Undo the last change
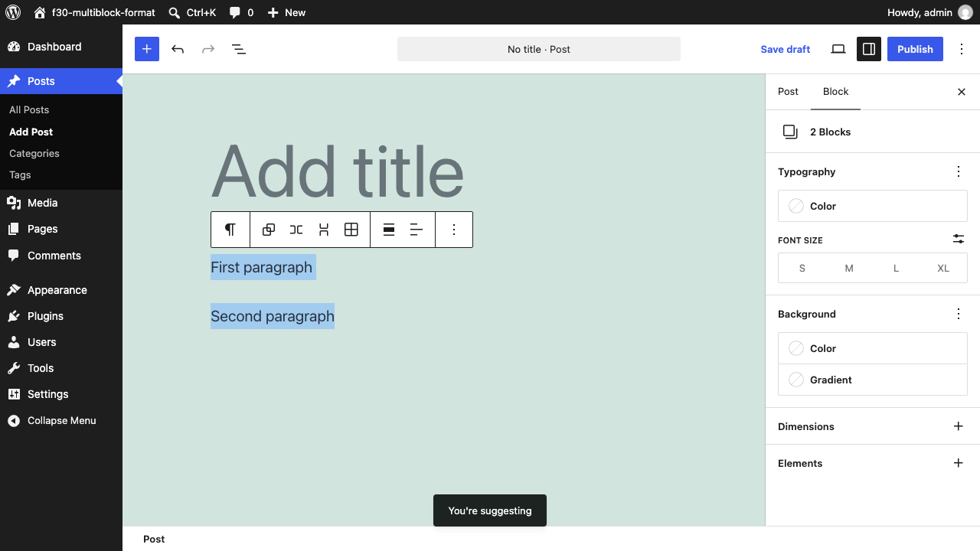This screenshot has height=551, width=980. click(x=178, y=49)
